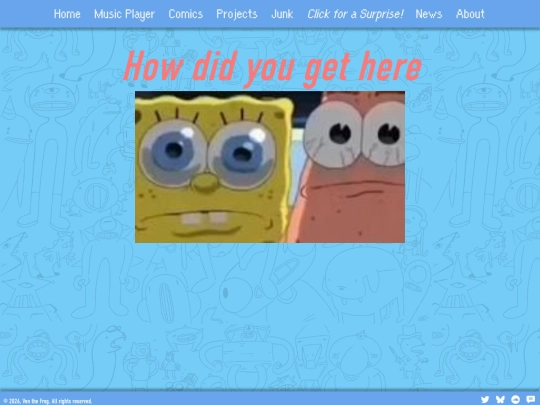Screen dimensions: 540x405
Task: Click the 'Click for a Surprise!' link
Action: [x=355, y=14]
